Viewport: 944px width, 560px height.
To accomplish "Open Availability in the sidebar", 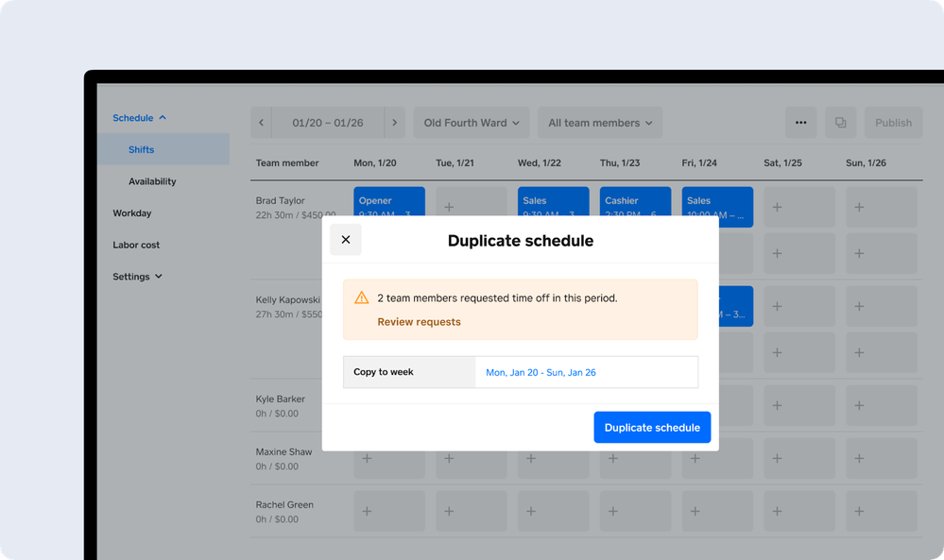I will 152,181.
